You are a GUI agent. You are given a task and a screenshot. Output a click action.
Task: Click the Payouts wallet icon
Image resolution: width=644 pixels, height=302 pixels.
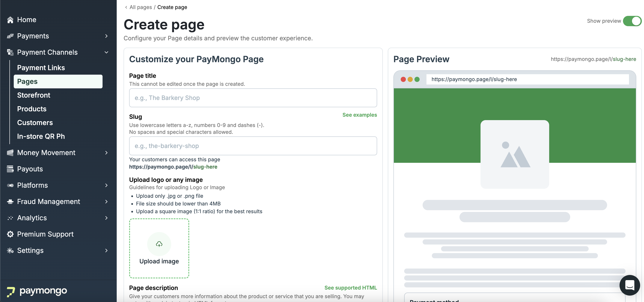(x=10, y=169)
